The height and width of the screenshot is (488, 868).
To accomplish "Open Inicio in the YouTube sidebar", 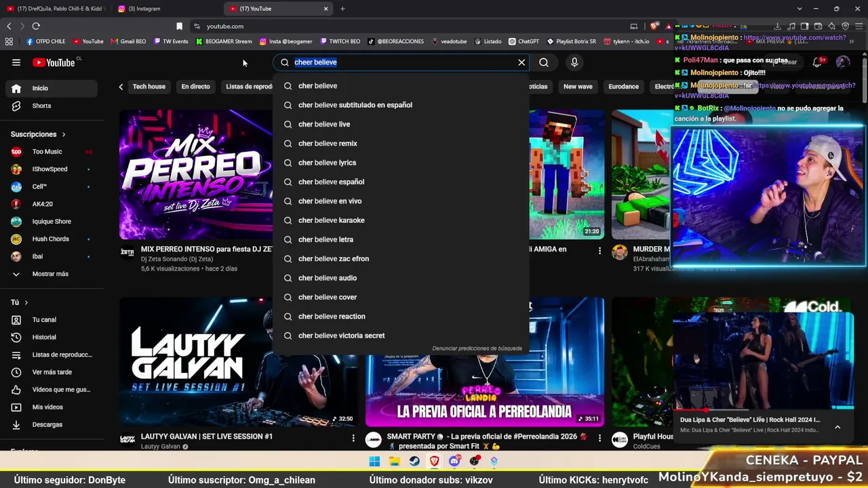I will click(x=52, y=88).
